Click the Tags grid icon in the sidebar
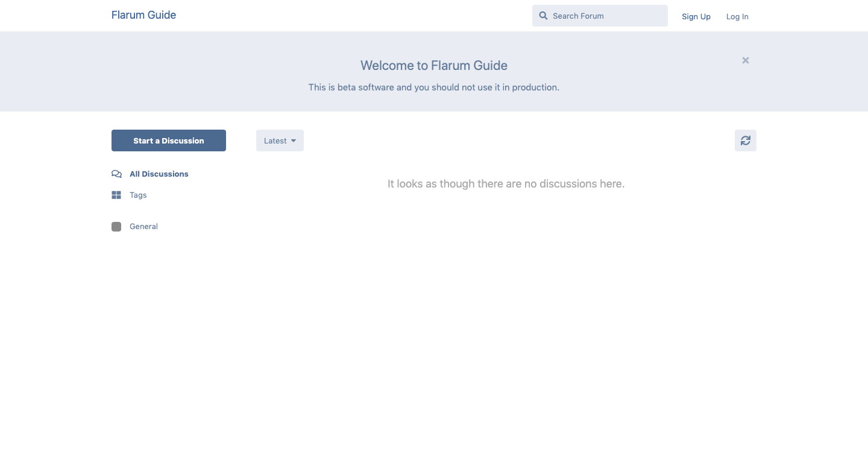868x451 pixels. 116,195
